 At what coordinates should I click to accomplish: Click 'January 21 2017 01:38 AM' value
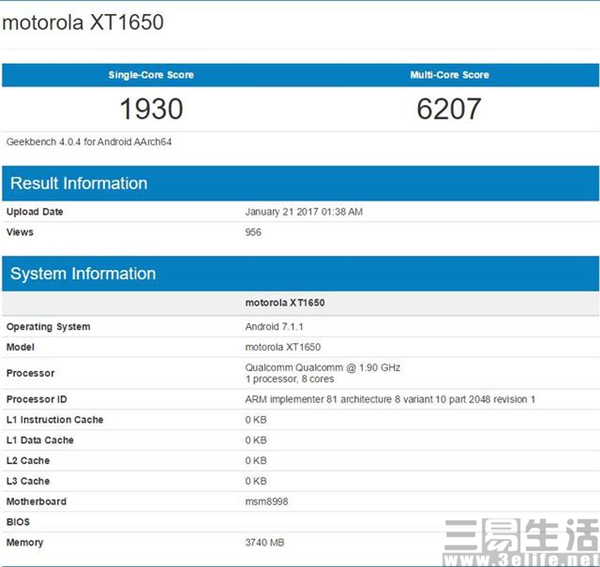[x=304, y=212]
